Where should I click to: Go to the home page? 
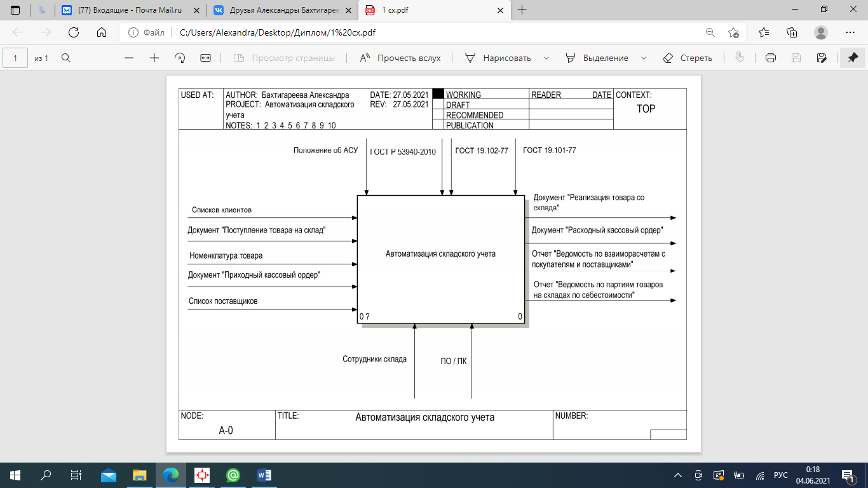pos(101,32)
